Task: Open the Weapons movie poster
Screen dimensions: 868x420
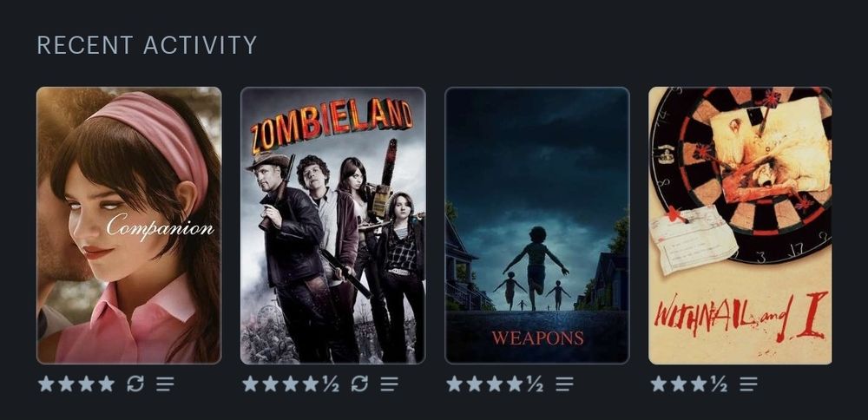Action: (537, 226)
